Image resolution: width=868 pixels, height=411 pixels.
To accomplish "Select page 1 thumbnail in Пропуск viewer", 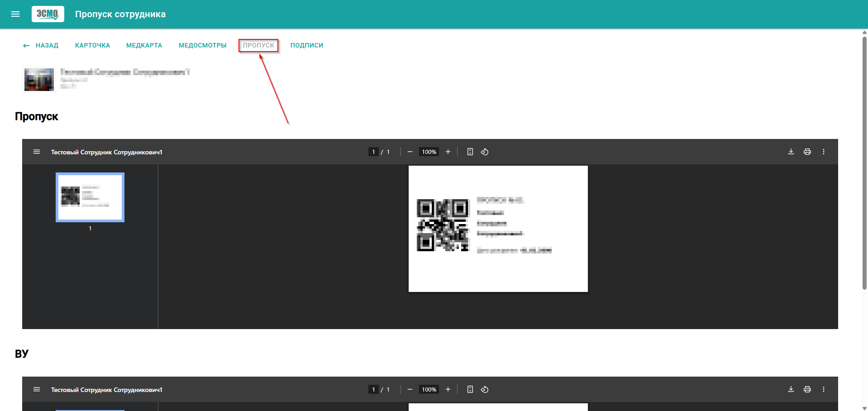I will 90,197.
